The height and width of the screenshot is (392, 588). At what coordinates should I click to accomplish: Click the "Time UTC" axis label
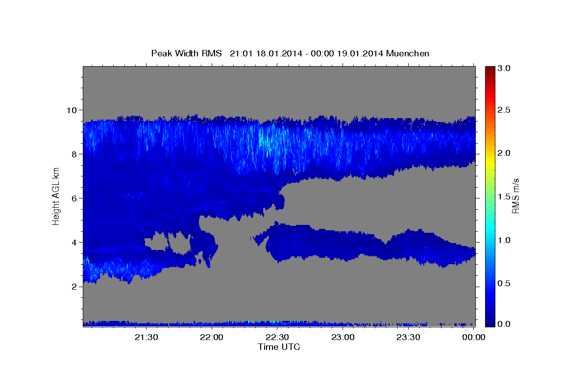pos(279,347)
